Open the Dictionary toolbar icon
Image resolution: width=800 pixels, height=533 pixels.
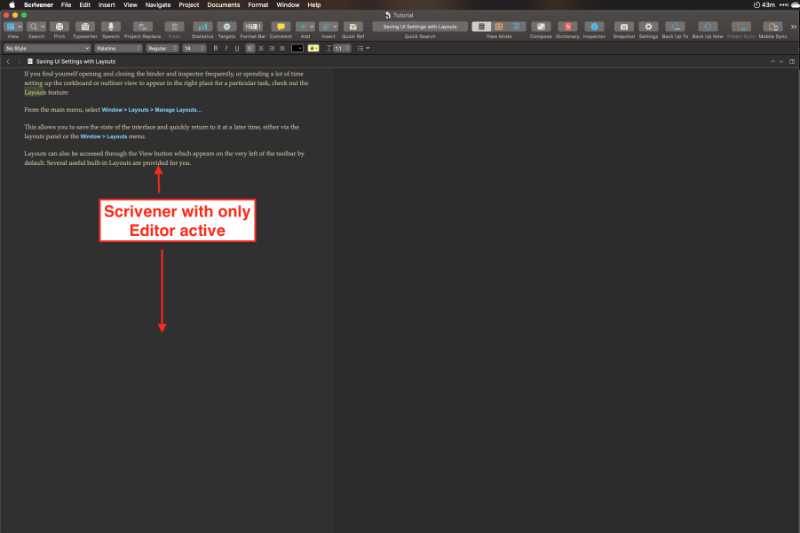[567, 27]
